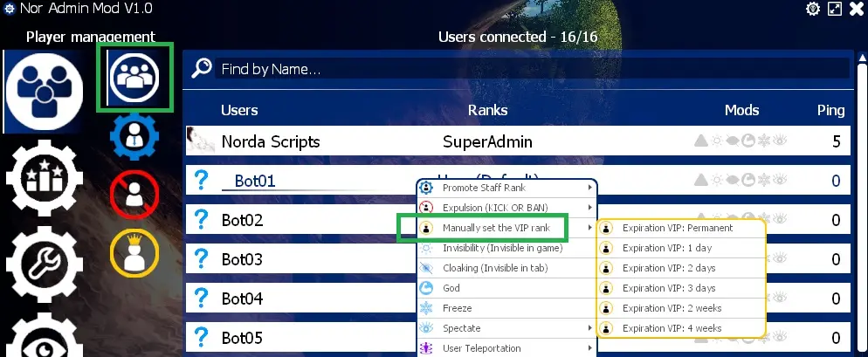The height and width of the screenshot is (357, 868).
Task: Toggle god mode icon in Norda Scripts row
Action: point(748,141)
